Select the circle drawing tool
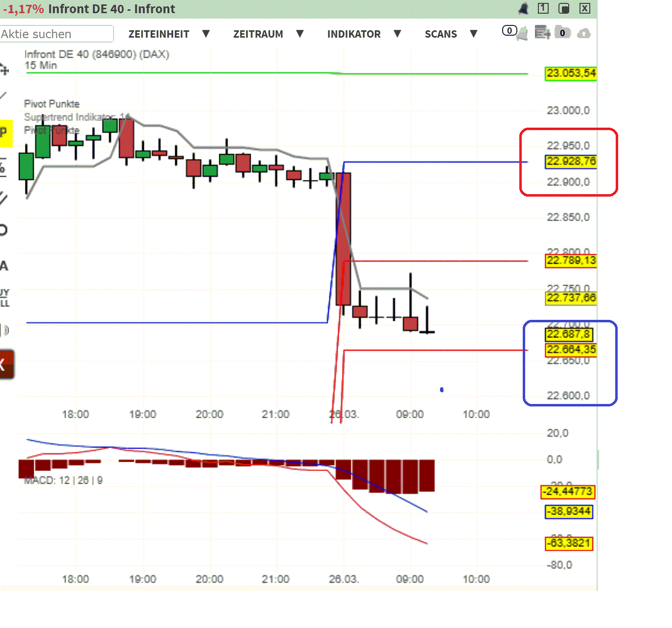Image resolution: width=672 pixels, height=628 pixels. click(x=4, y=227)
